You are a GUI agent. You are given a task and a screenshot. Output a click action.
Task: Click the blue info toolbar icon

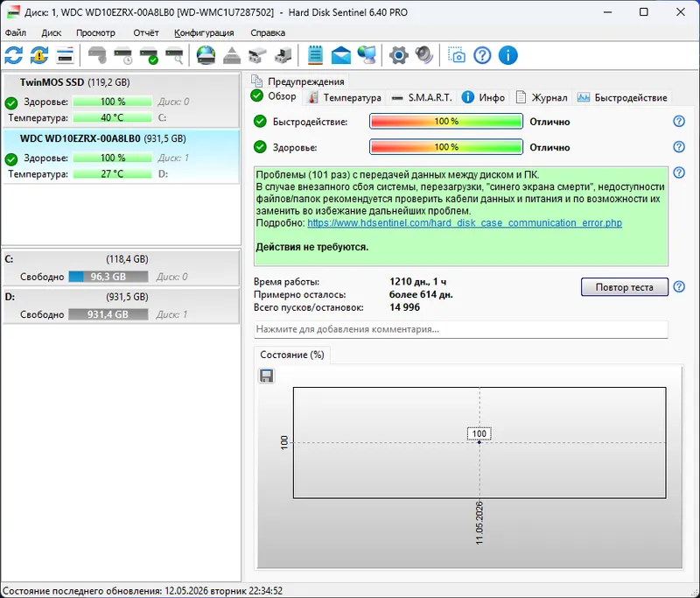pyautogui.click(x=508, y=55)
